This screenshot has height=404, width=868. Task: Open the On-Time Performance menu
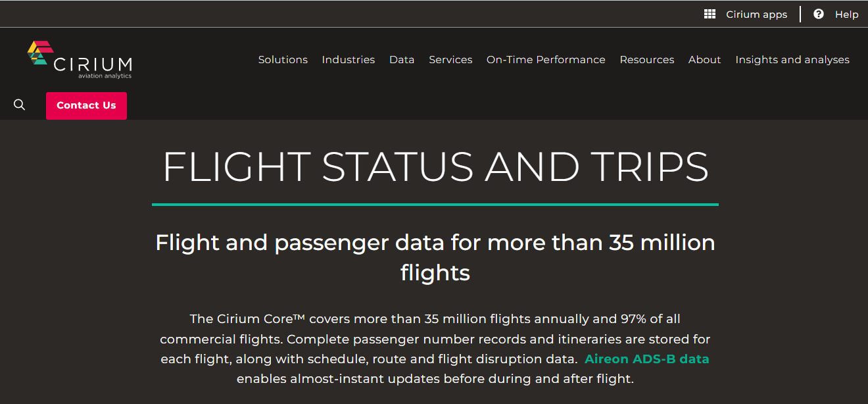546,59
